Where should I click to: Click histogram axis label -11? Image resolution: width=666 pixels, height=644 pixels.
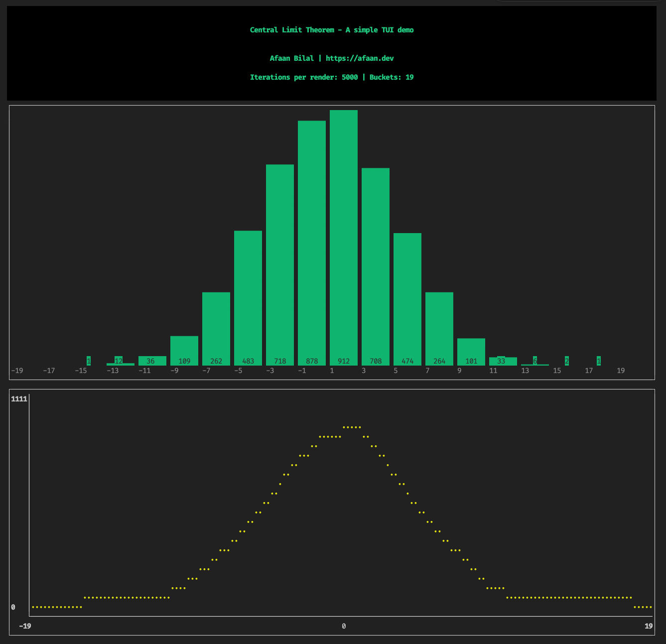[144, 371]
